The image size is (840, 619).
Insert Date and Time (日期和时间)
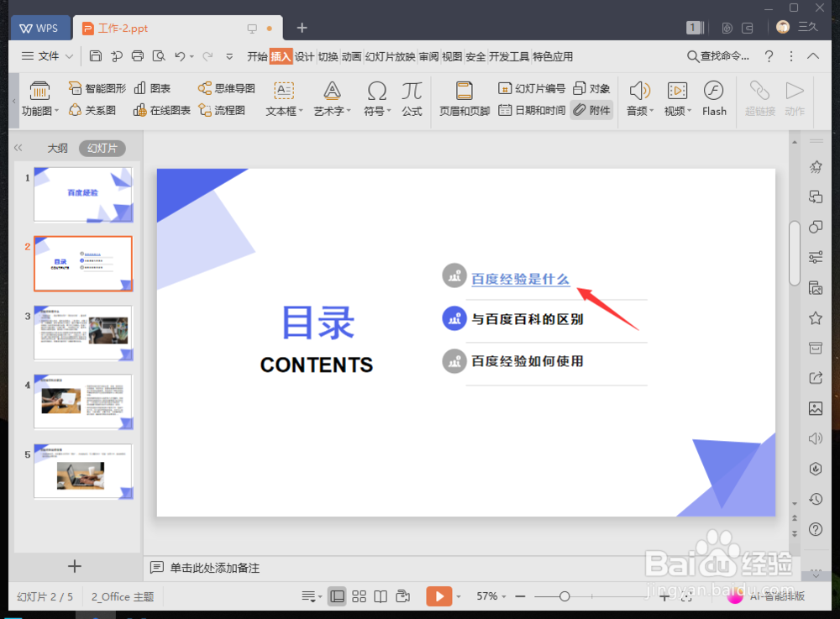532,110
